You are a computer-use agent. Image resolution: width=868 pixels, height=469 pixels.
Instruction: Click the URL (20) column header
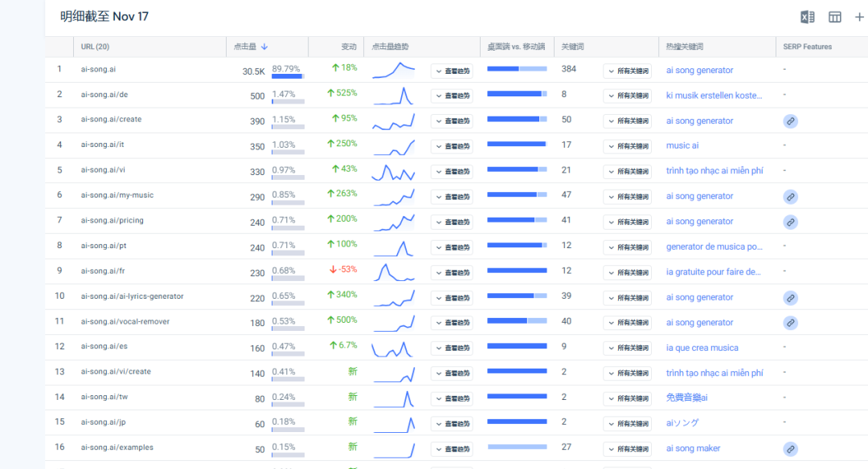click(x=95, y=47)
